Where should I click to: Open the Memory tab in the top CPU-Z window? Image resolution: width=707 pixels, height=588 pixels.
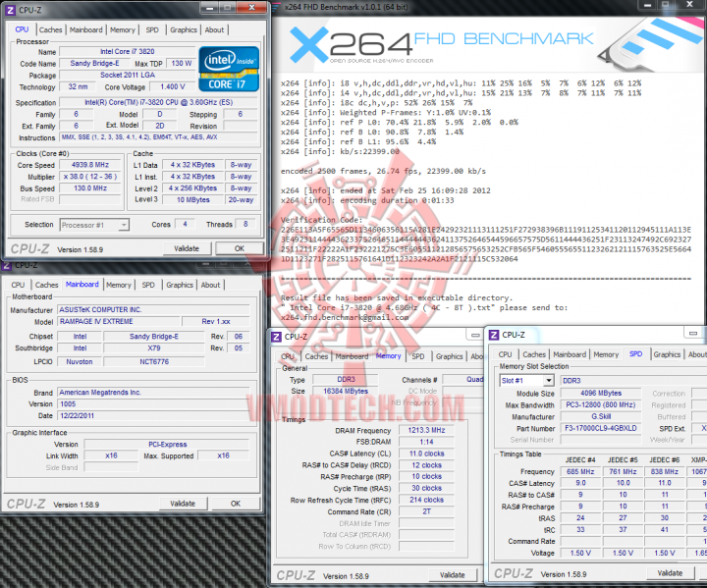[x=123, y=29]
